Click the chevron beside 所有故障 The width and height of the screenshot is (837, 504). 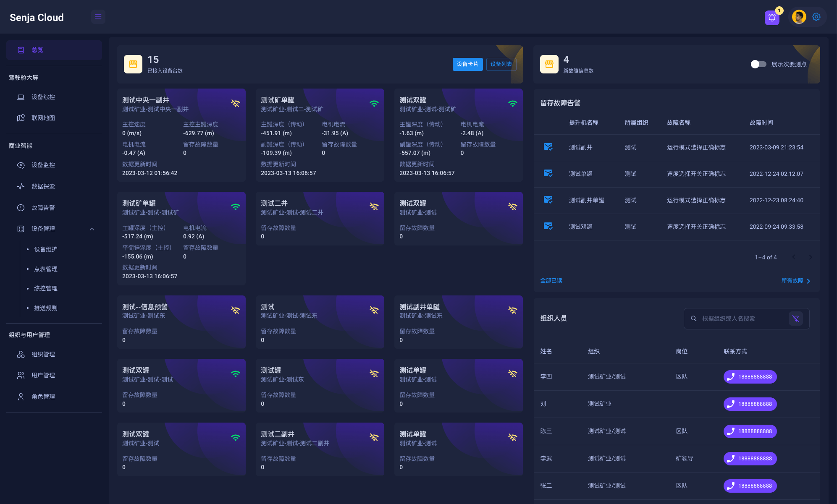pos(808,281)
